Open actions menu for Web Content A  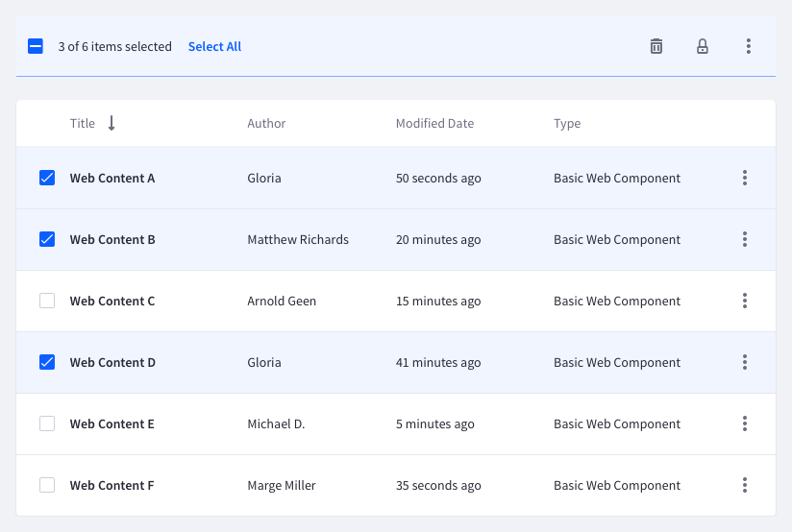[745, 178]
